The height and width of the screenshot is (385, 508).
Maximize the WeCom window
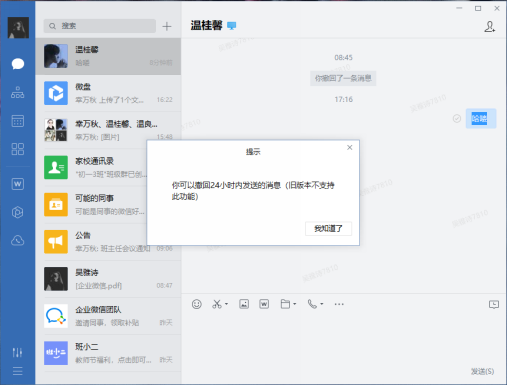point(478,8)
